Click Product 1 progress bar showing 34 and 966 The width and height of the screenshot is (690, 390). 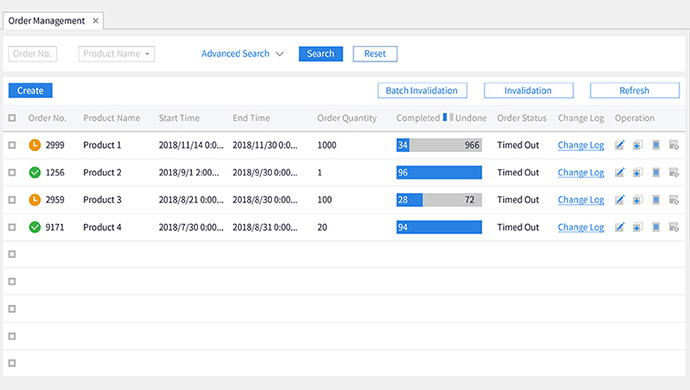click(439, 145)
